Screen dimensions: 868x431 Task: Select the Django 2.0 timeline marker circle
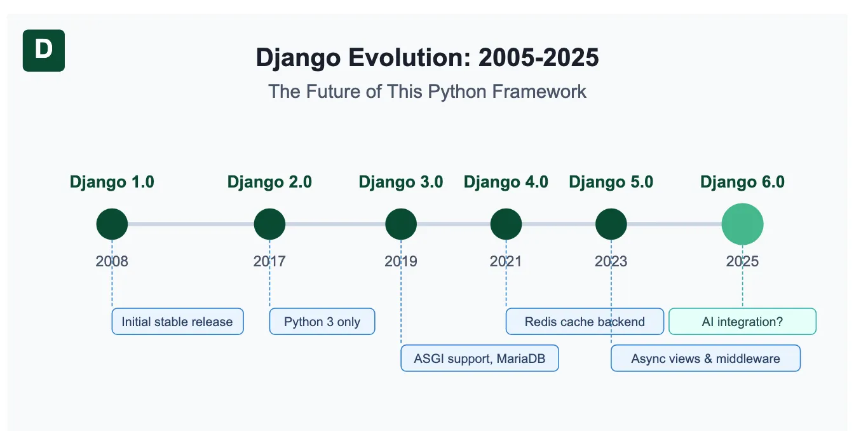(x=269, y=224)
